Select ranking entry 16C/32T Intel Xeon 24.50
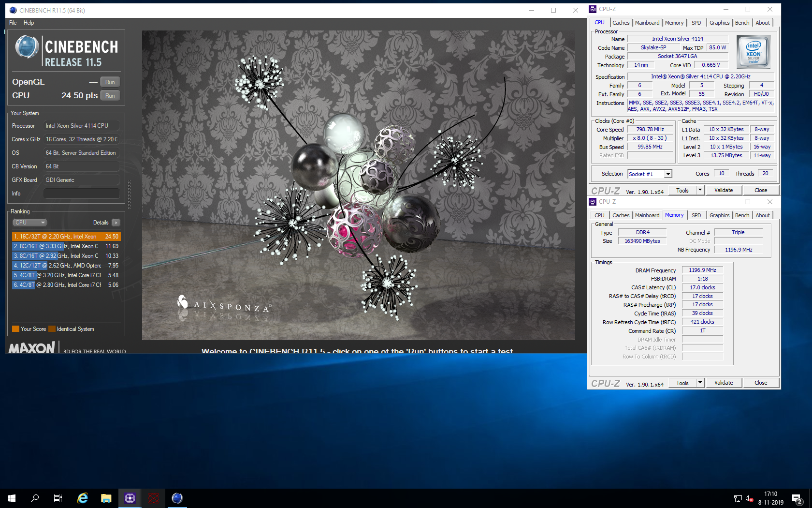 [x=66, y=237]
